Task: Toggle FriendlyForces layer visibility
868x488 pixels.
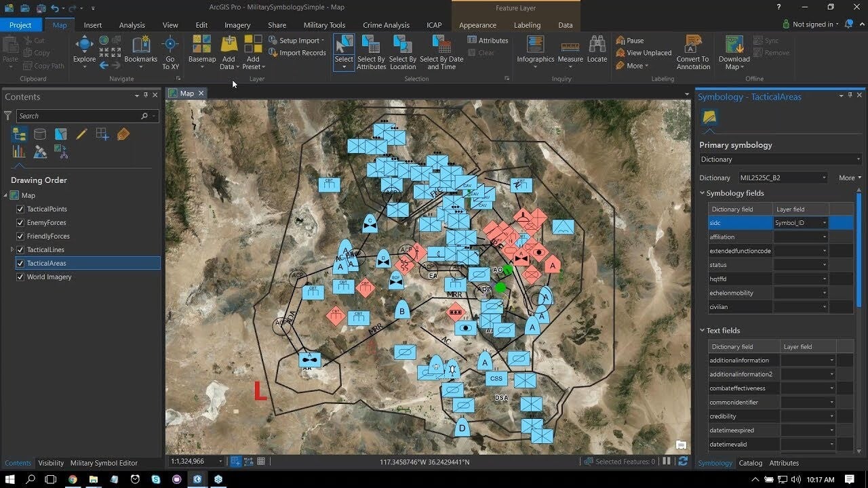Action: pos(20,236)
